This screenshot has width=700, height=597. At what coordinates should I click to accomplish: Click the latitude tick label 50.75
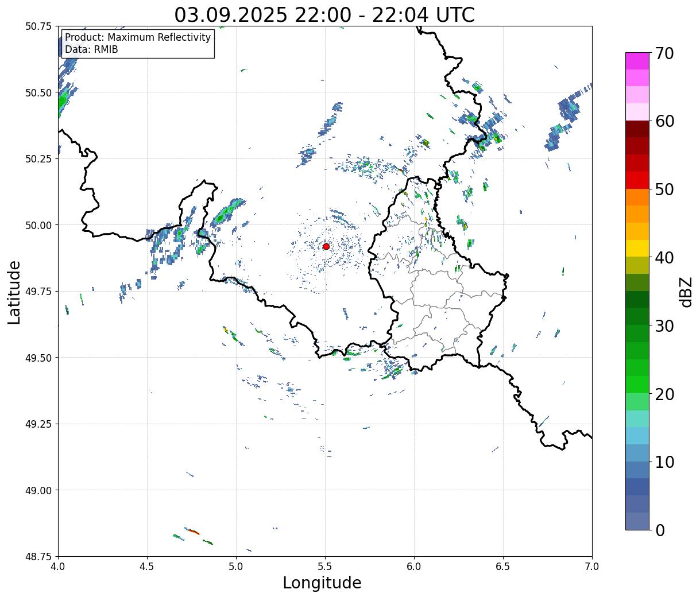[x=38, y=26]
